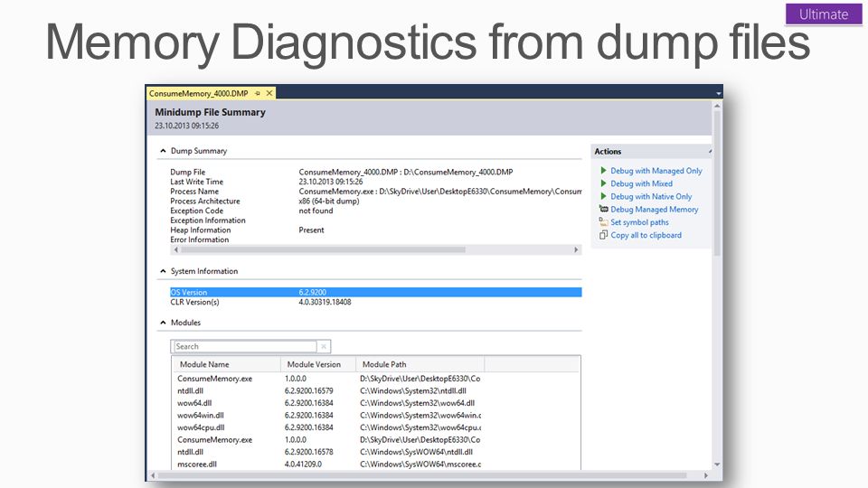Select the mscoree.dll module row
The image size is (868, 488).
376,464
